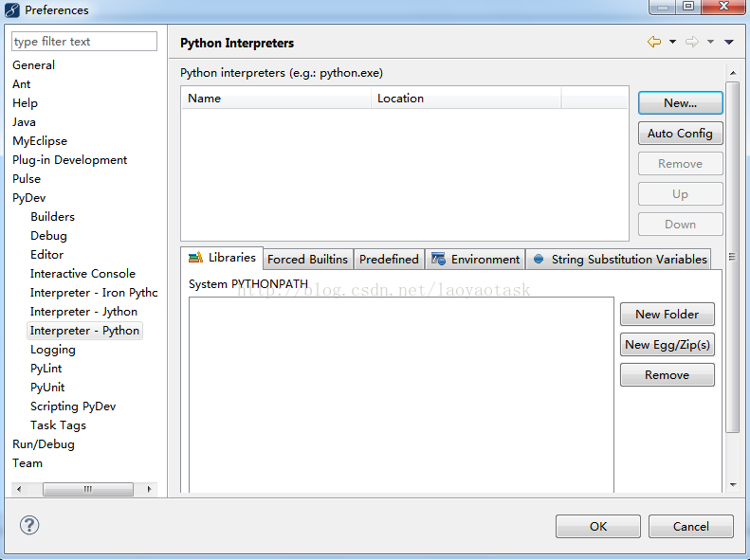
Task: Click Remove button beside the interpreters table
Action: [680, 164]
